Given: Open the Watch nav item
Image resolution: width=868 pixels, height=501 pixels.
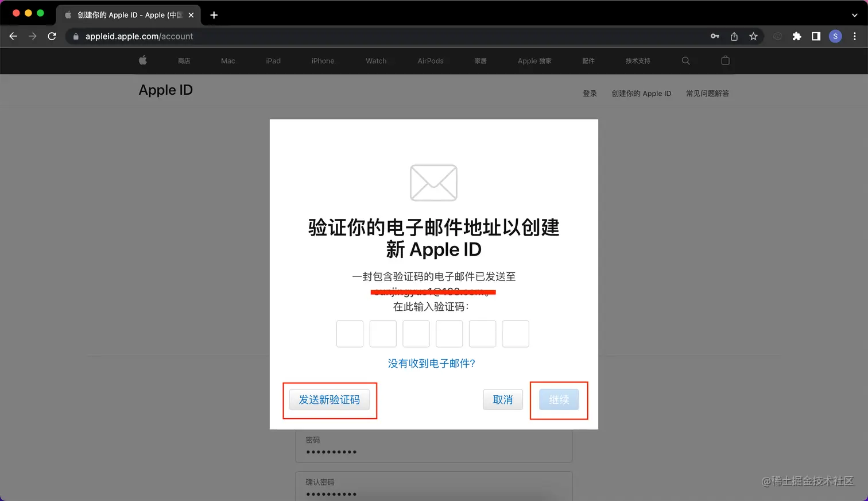Looking at the screenshot, I should (x=376, y=61).
